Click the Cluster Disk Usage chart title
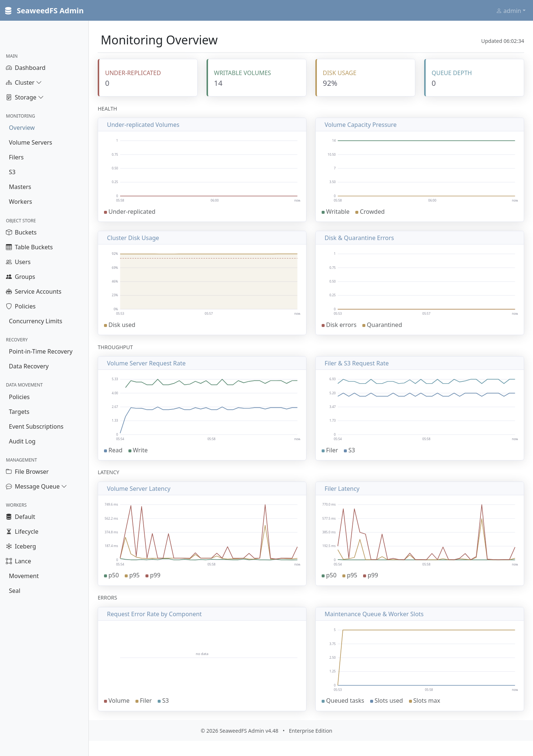Viewport: 533px width, 756px height. click(x=133, y=238)
